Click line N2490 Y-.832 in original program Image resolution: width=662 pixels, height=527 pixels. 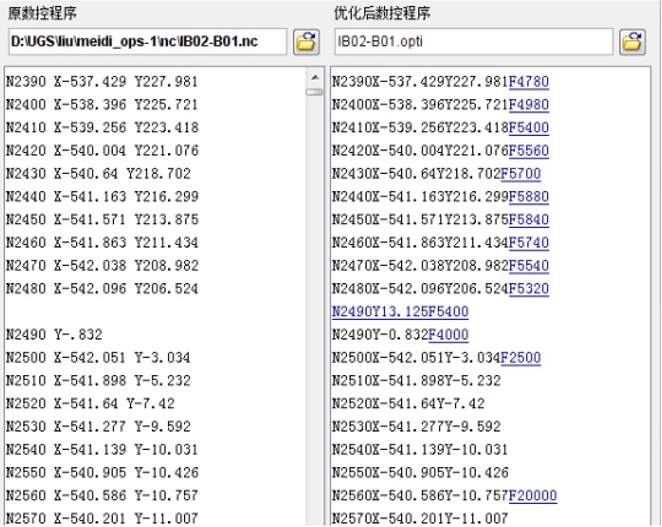point(54,335)
